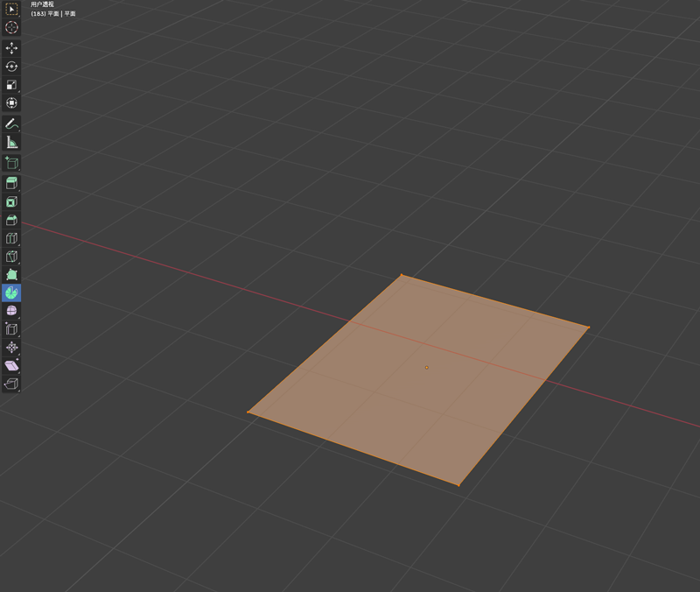Select the Annotate pencil tool
The image size is (700, 592).
point(12,124)
